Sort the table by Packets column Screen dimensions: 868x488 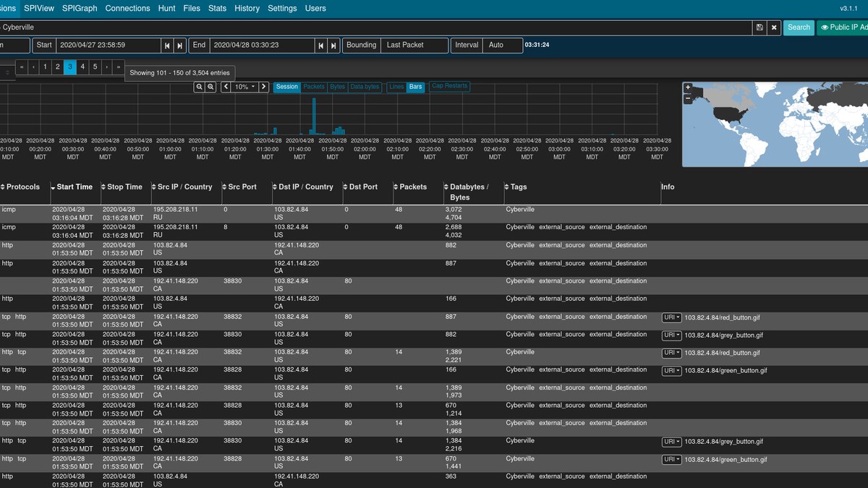[413, 187]
